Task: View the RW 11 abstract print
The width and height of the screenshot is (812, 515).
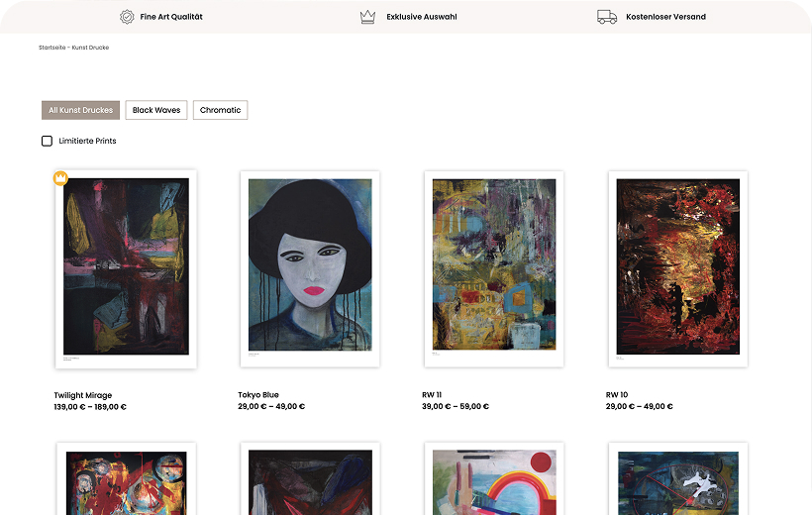Action: [494, 267]
